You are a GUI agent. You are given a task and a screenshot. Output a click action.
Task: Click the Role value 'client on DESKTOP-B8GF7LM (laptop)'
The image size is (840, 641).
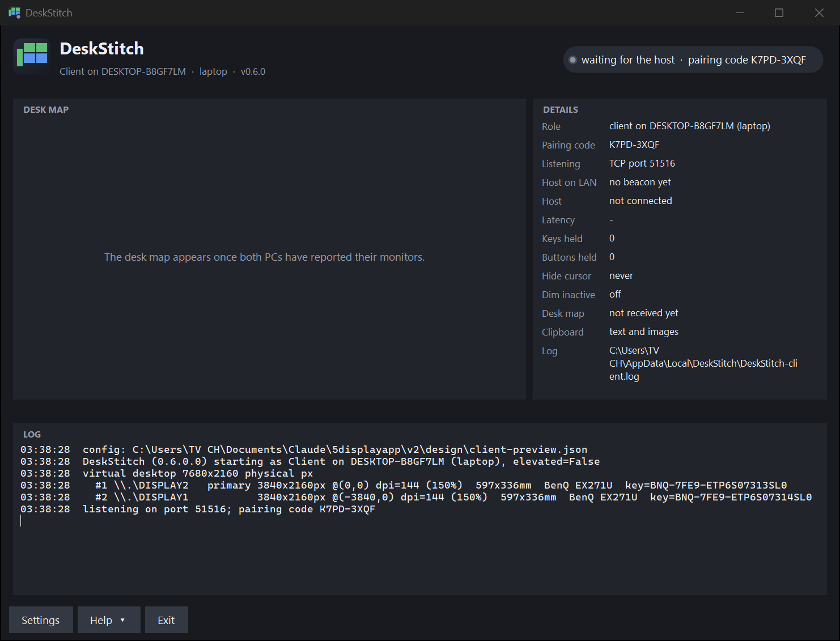tap(690, 126)
